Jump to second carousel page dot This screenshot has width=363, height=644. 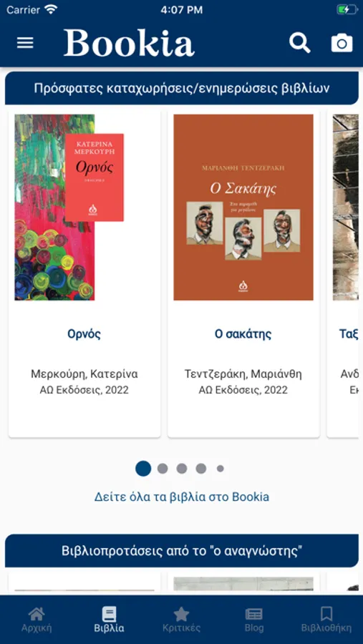(163, 468)
